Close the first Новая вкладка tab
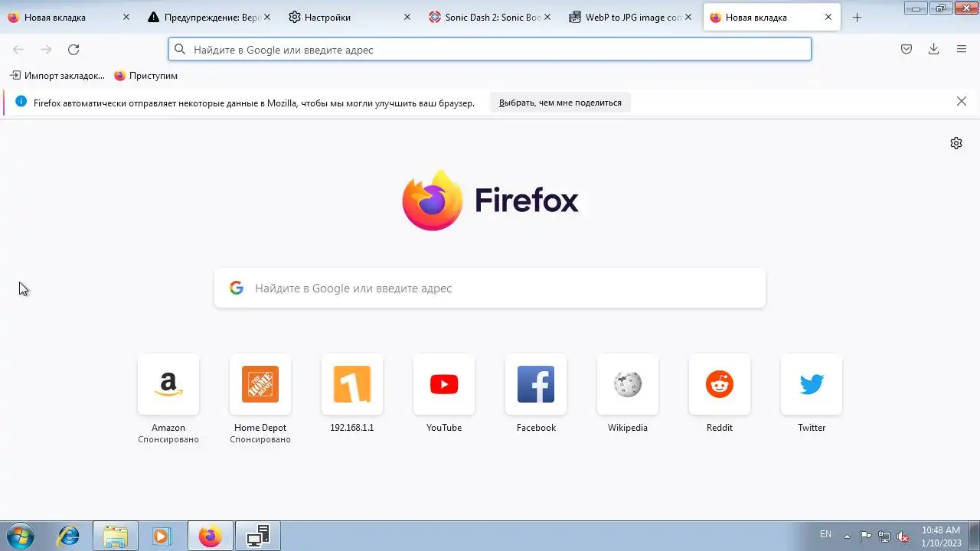980x551 pixels. pos(126,17)
